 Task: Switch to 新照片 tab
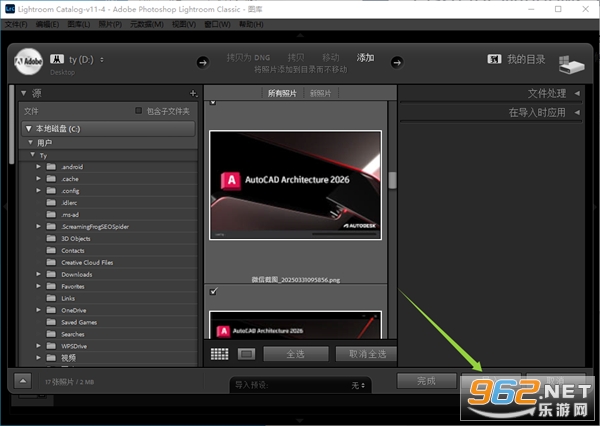[320, 93]
